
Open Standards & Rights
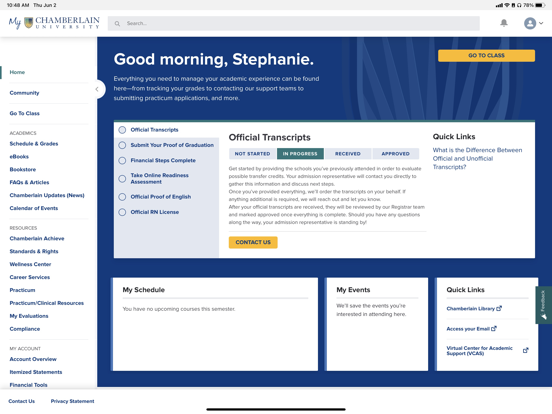coord(34,251)
